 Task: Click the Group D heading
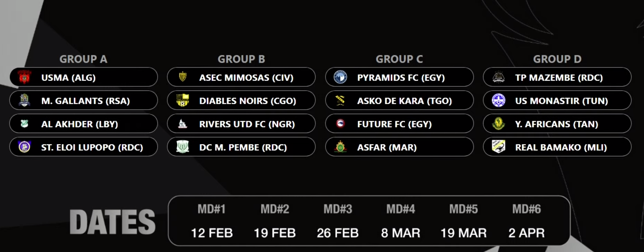coord(557,59)
